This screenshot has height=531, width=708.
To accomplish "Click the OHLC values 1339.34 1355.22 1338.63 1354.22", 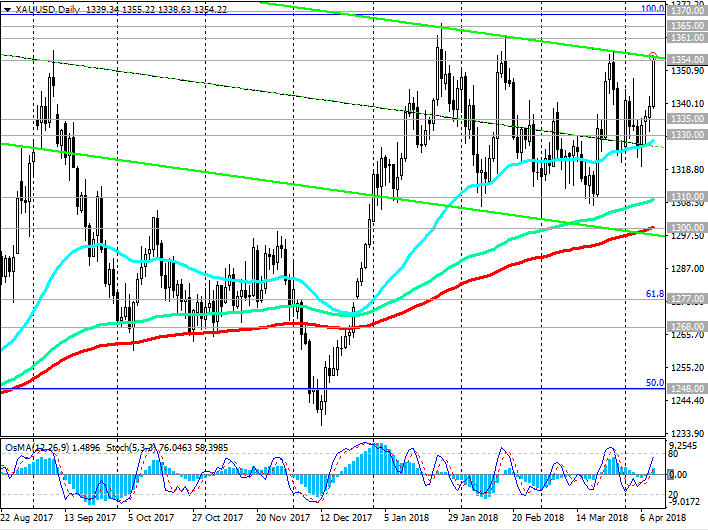I will [156, 9].
